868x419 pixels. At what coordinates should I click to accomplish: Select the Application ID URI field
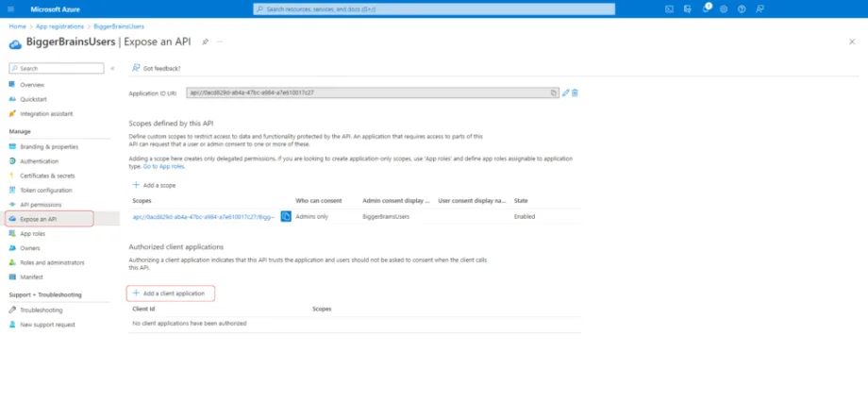pos(373,93)
